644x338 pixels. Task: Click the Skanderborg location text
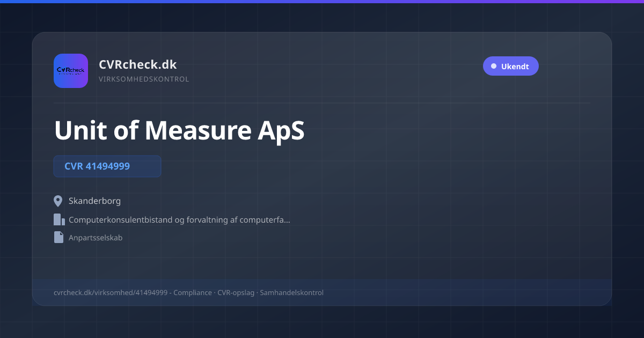[94, 201]
